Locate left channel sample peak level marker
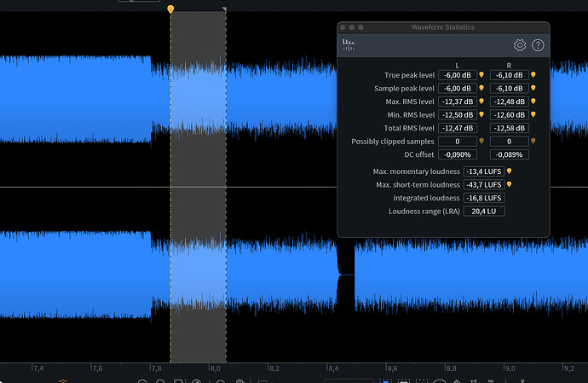Screen dimensions: 588x383 pyautogui.click(x=481, y=88)
